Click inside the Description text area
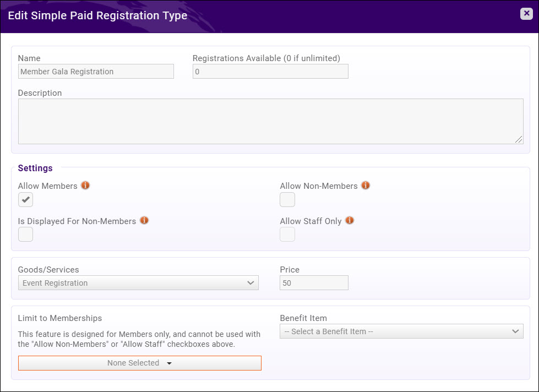The height and width of the screenshot is (392, 539). click(x=271, y=120)
